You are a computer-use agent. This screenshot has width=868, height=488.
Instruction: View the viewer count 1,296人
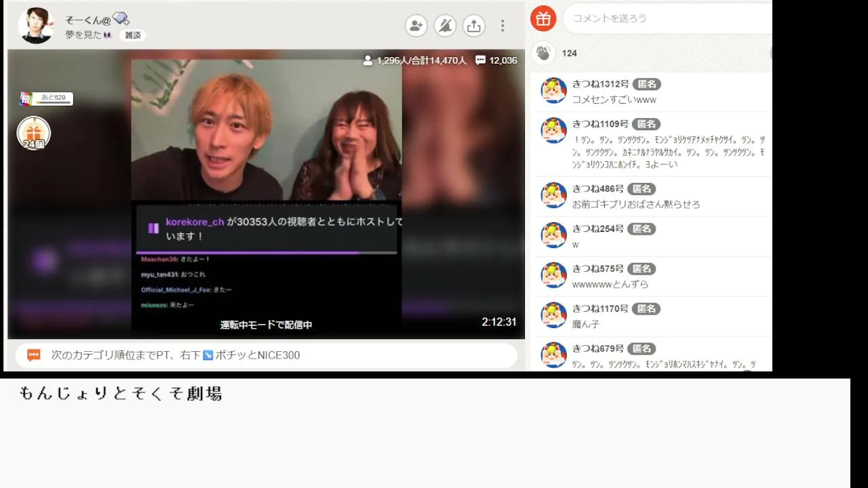coord(415,60)
